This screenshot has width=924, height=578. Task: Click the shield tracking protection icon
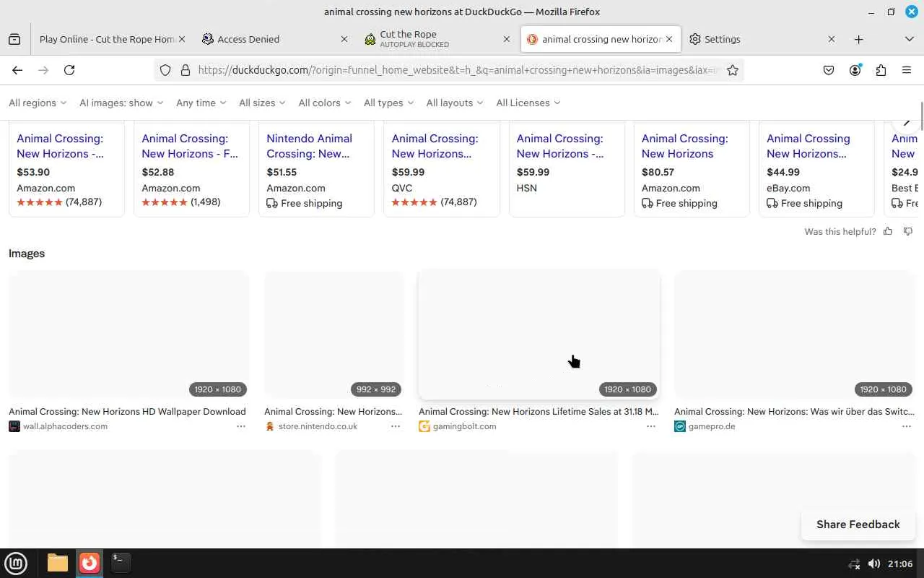[x=165, y=70]
